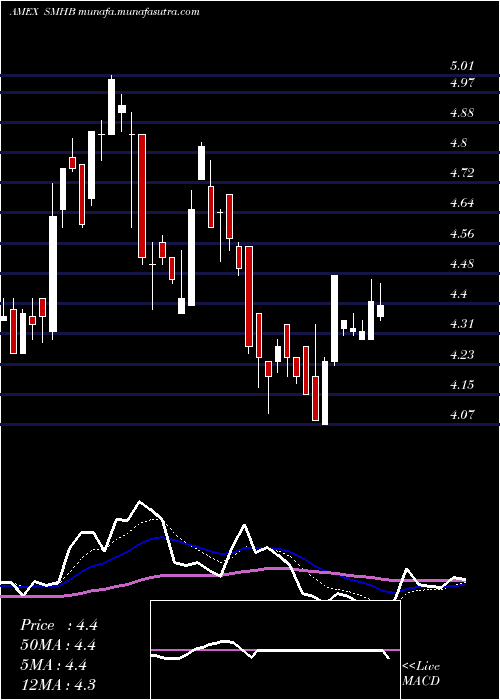
Task: Click the 4.48 price axis label
Action: pos(462,263)
